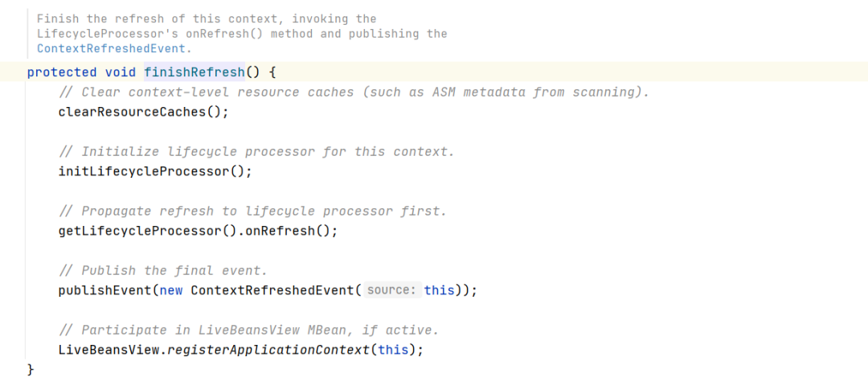Open the ContextRefreshedEvent link in the doc comment
Image resolution: width=868 pixels, height=386 pixels.
click(x=113, y=48)
